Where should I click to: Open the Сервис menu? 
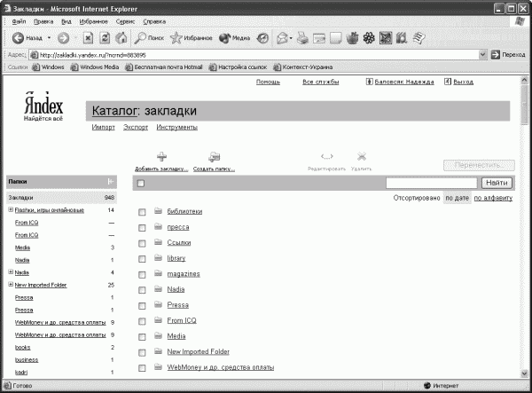[125, 21]
